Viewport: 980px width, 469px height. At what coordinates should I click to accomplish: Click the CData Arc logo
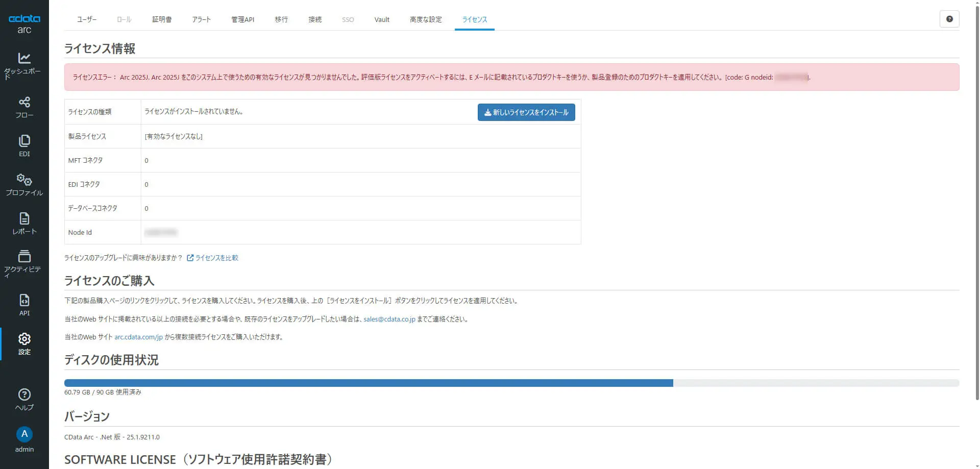pos(24,23)
